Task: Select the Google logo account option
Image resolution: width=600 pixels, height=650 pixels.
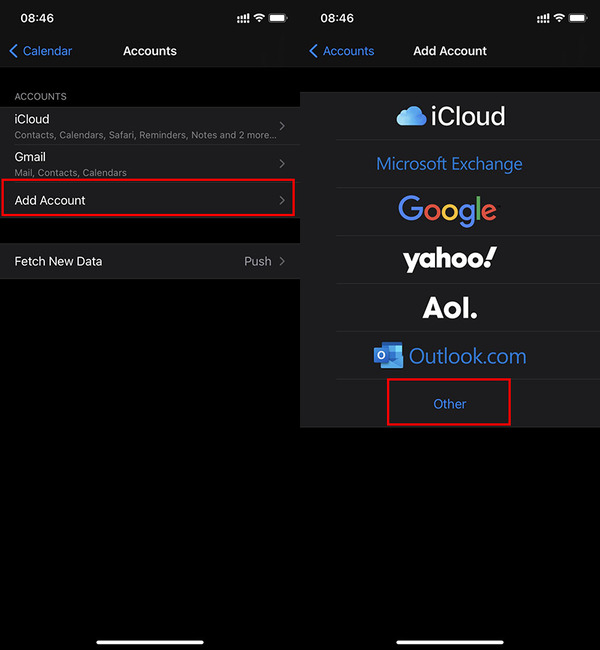Action: point(447,210)
